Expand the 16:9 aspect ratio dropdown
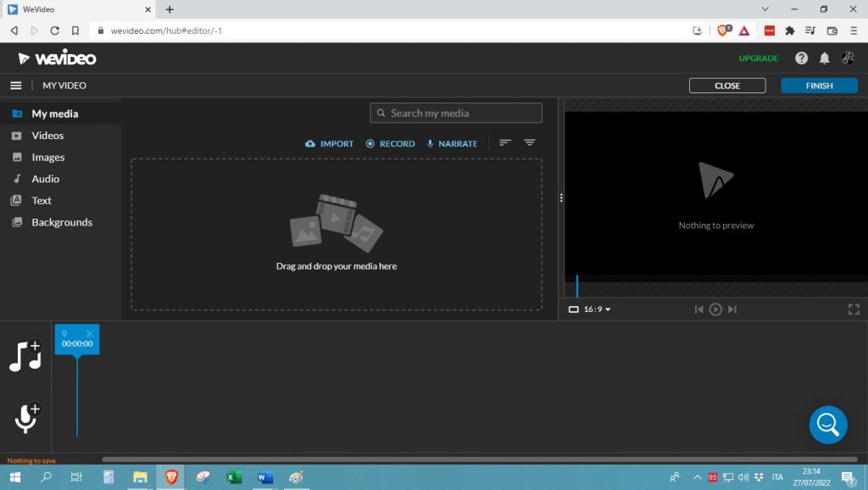 590,309
